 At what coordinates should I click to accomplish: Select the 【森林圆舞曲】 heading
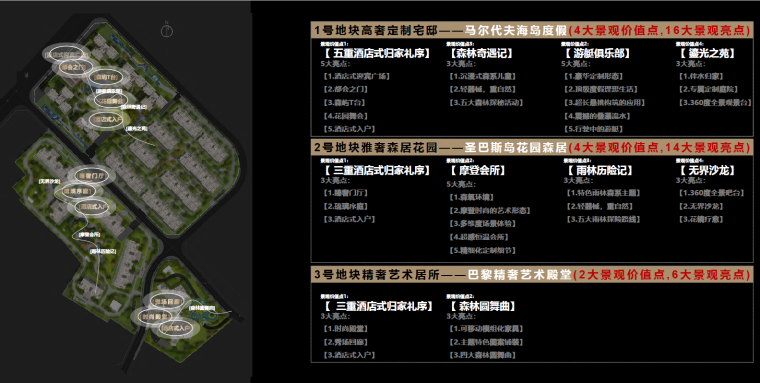482,306
